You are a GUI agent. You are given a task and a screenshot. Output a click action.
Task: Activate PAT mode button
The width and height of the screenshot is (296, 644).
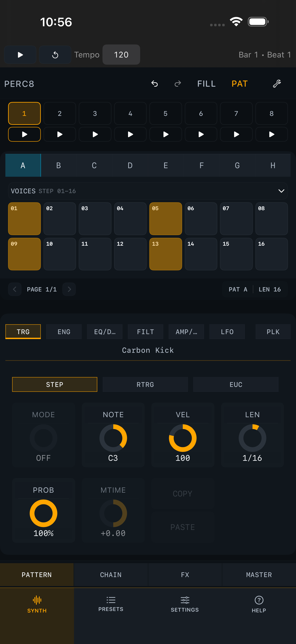point(239,84)
